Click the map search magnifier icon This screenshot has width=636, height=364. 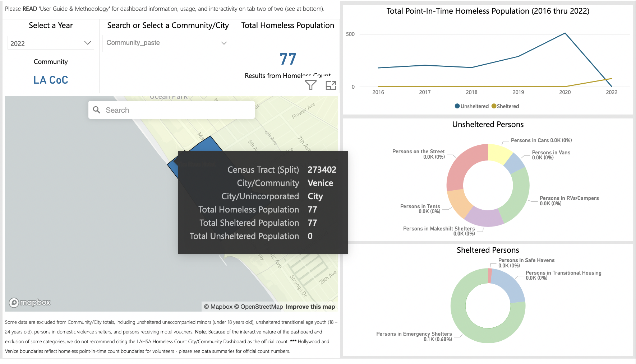coord(97,110)
